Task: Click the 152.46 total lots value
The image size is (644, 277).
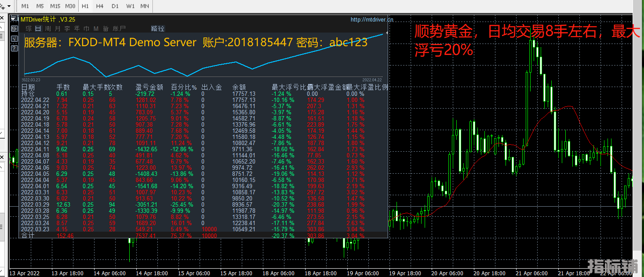Action: tap(65, 236)
